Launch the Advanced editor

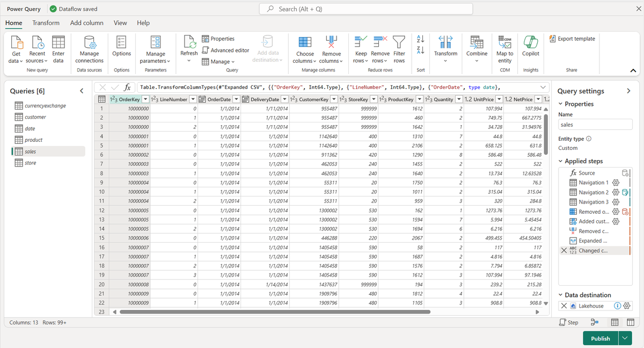click(225, 50)
